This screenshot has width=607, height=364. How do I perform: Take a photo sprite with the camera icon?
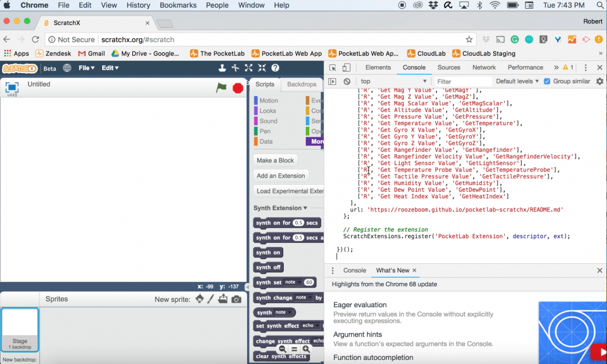[236, 299]
